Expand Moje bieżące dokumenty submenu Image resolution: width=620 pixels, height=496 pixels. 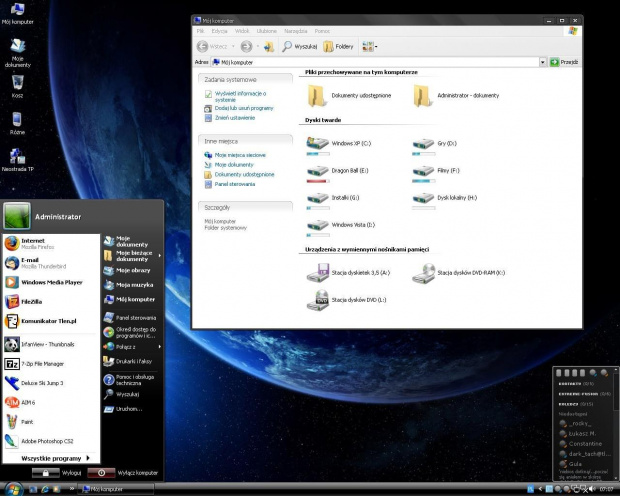pos(132,256)
